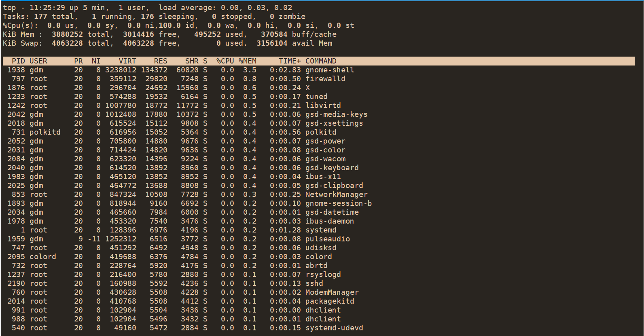Click the sshd command entry
Image resolution: width=644 pixels, height=336 pixels.
pos(314,283)
